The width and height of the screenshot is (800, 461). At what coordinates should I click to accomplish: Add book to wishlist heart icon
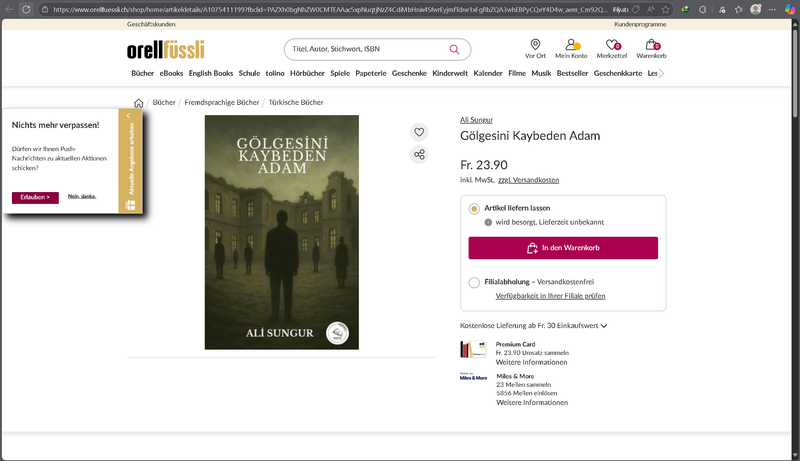pyautogui.click(x=419, y=132)
